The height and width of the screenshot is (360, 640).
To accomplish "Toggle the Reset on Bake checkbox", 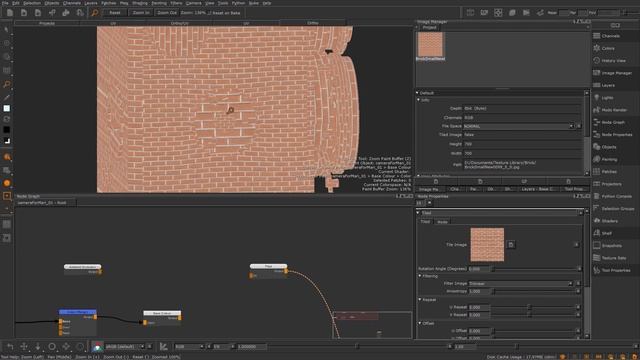I will [x=209, y=13].
